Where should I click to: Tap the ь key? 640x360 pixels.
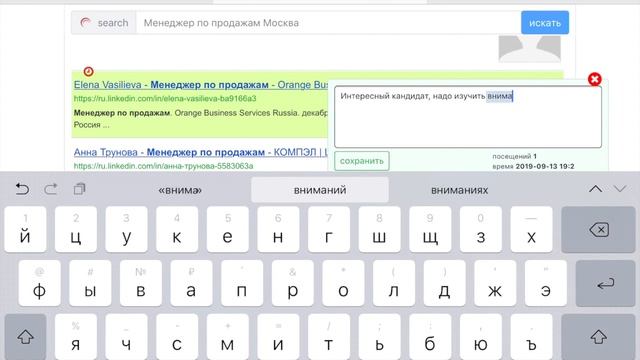pyautogui.click(x=380, y=337)
